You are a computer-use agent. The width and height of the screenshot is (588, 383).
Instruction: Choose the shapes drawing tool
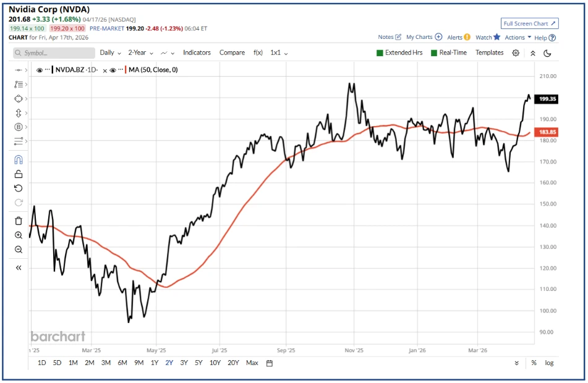18,99
